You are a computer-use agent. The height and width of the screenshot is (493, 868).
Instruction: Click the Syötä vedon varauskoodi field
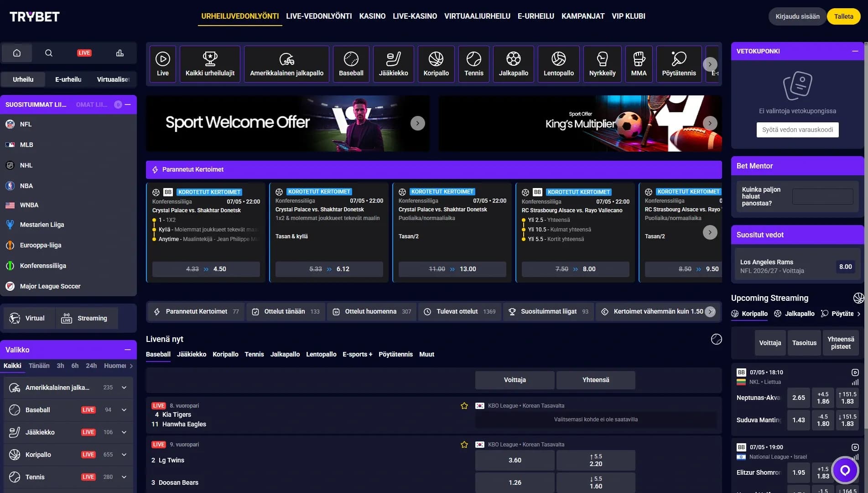point(797,130)
